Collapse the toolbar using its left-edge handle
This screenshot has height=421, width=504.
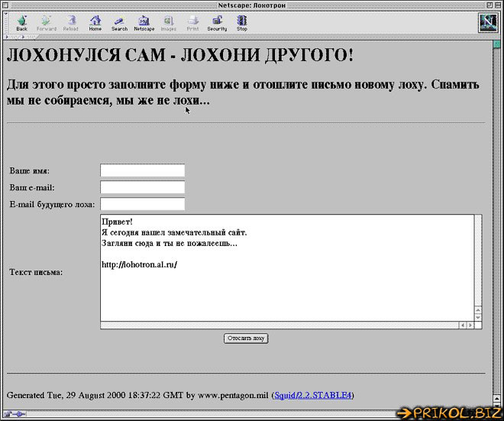click(x=3, y=23)
